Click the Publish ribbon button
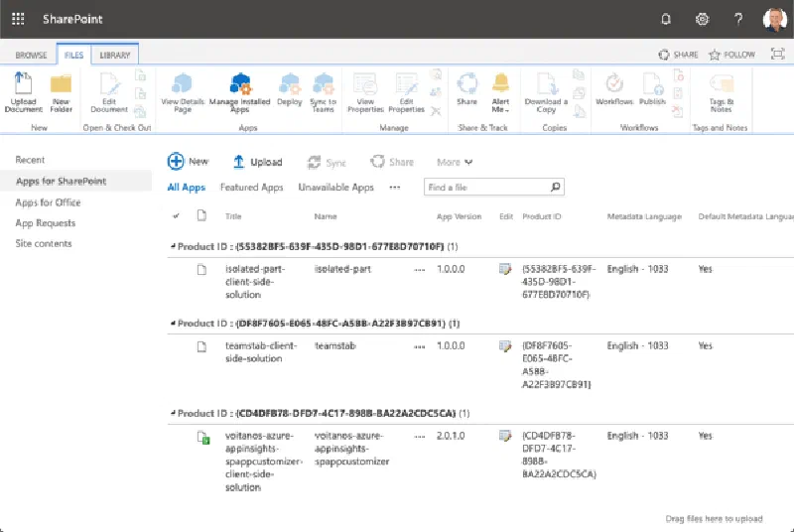Screen dimensions: 794x532 (652, 89)
